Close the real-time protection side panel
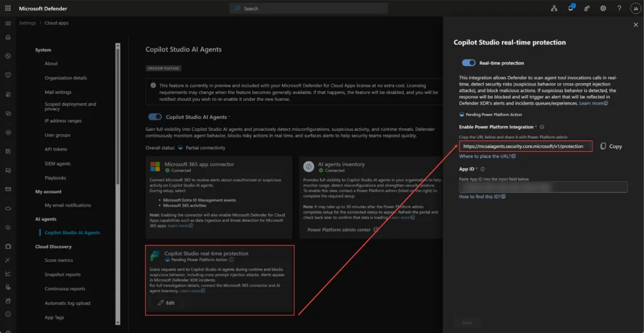 pyautogui.click(x=636, y=25)
